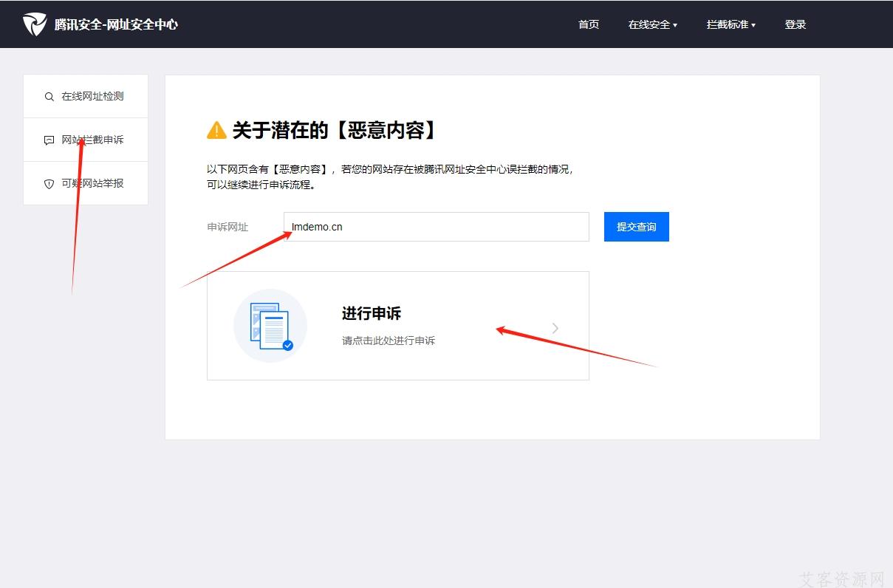
Task: Click the 请点击此处进行申诉 hint text
Action: pos(389,341)
